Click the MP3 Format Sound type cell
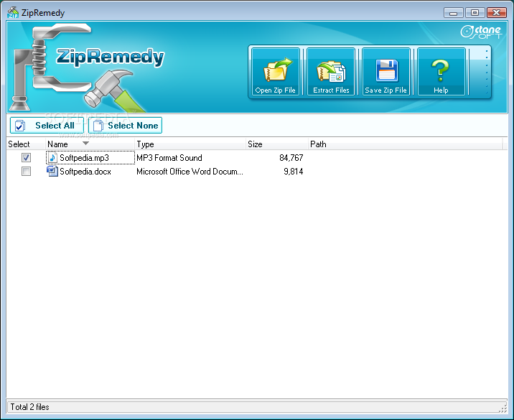The width and height of the screenshot is (514, 420). point(169,158)
